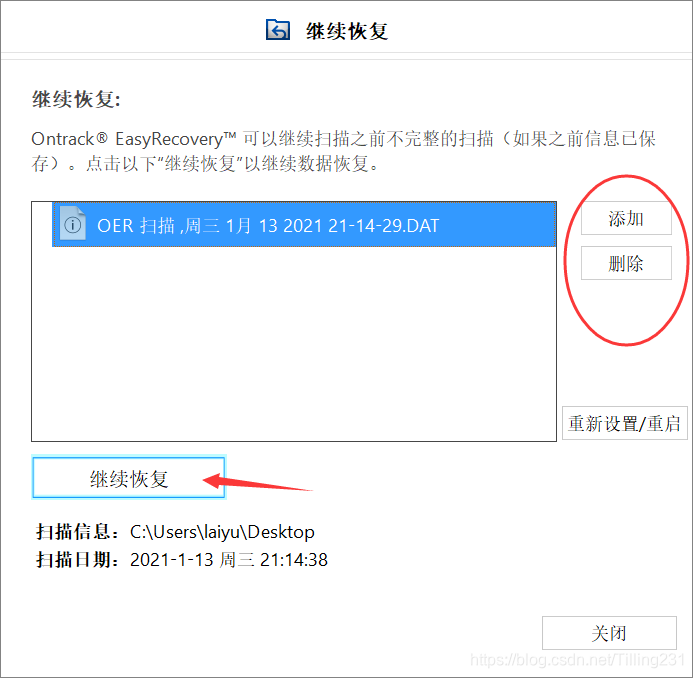Open the blog.csdn.net watermark link
This screenshot has width=693, height=678.
[x=577, y=660]
